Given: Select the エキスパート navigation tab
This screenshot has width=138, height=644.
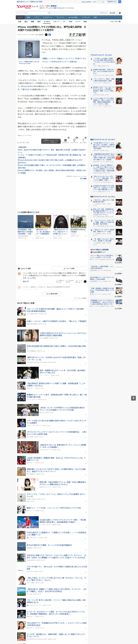Looking at the screenshot, I should [x=48, y=17].
